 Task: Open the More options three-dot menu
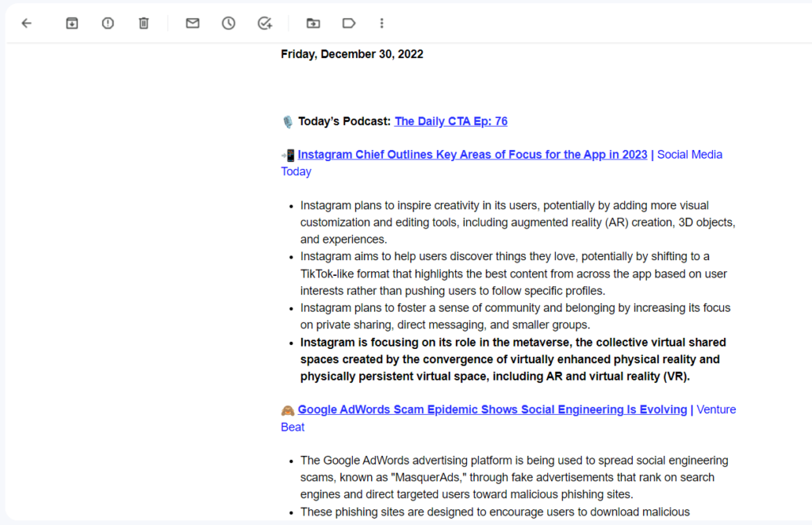pyautogui.click(x=381, y=23)
